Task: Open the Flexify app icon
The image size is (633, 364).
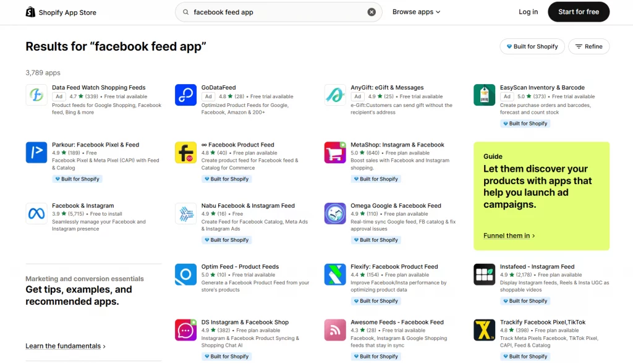Action: (x=335, y=274)
